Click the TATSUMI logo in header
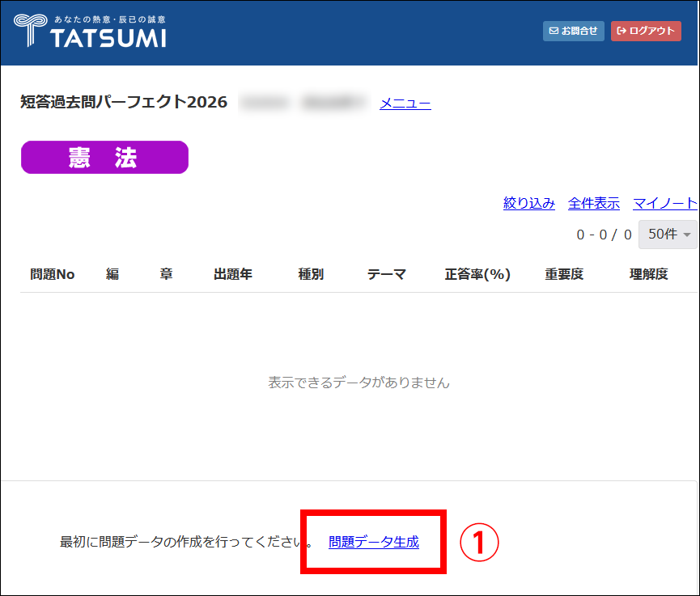 point(90,32)
